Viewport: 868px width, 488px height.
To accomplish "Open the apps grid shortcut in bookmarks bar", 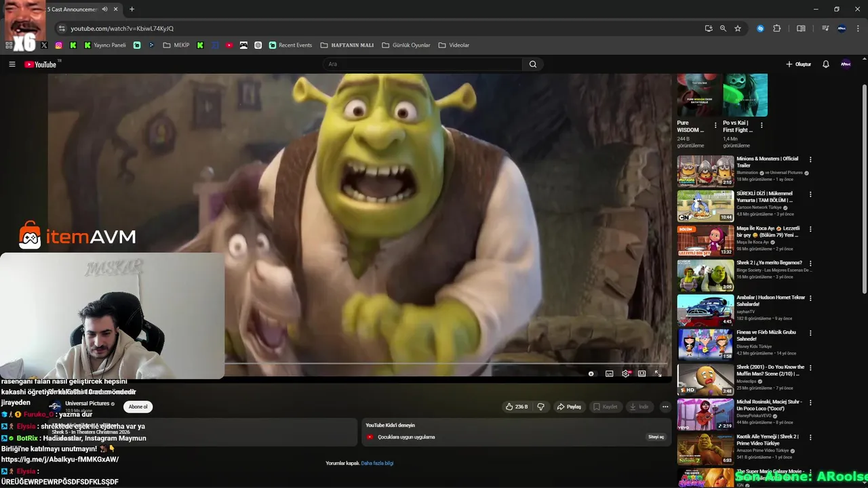I will click(9, 45).
